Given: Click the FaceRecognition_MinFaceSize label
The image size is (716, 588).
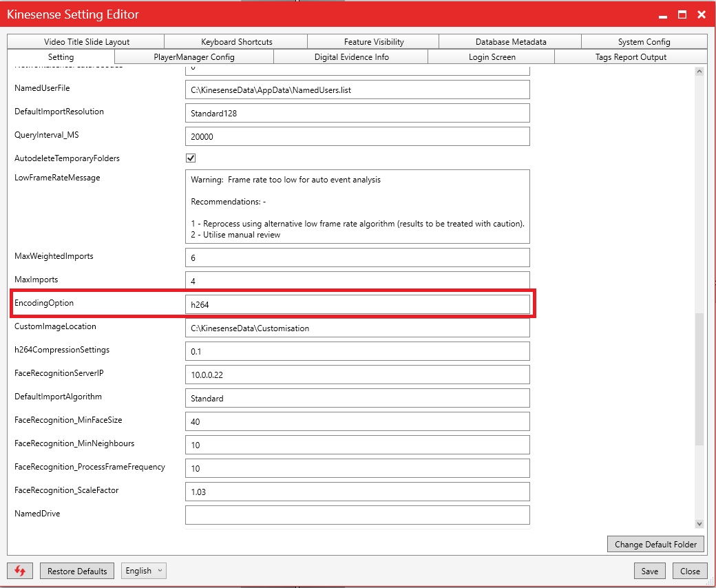Looking at the screenshot, I should point(68,420).
